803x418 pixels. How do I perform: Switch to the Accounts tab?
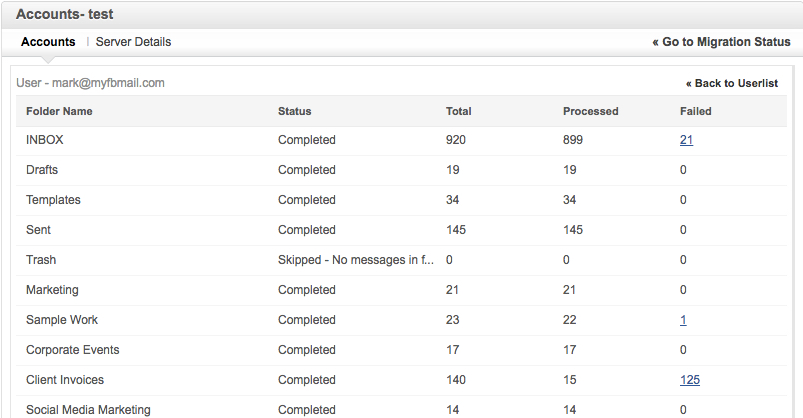point(48,42)
